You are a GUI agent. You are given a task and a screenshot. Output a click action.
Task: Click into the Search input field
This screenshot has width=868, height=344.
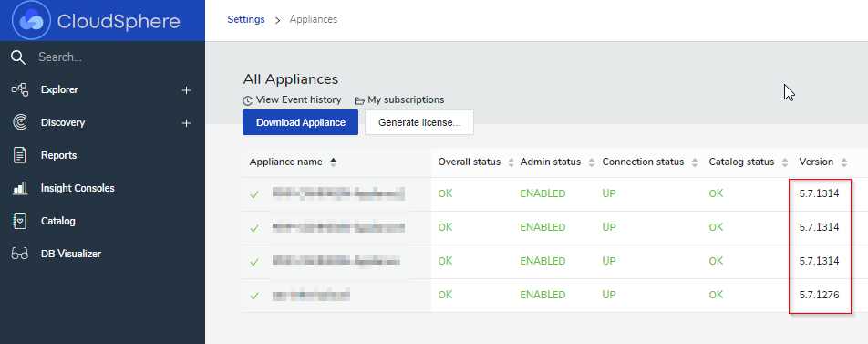tap(117, 57)
